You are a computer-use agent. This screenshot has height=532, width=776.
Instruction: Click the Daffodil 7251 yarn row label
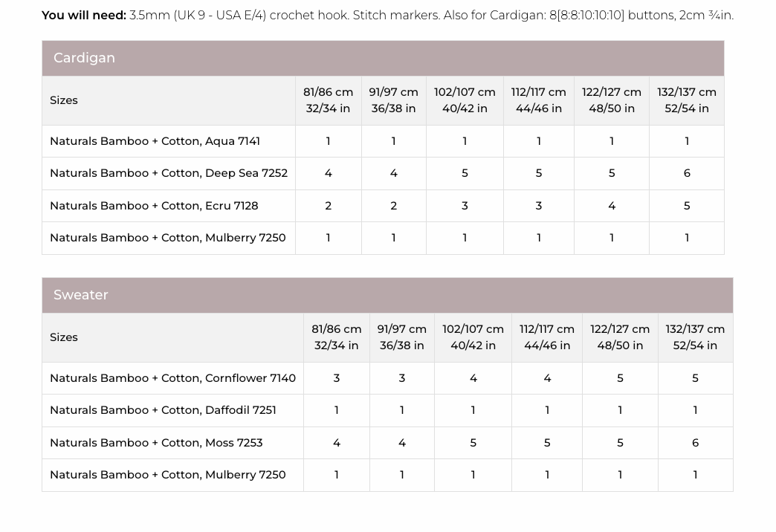click(x=163, y=410)
